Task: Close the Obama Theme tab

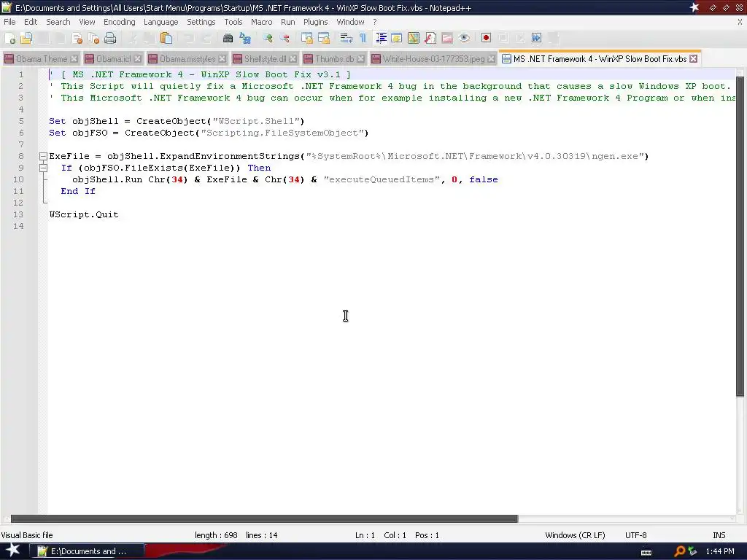Action: 74,58
